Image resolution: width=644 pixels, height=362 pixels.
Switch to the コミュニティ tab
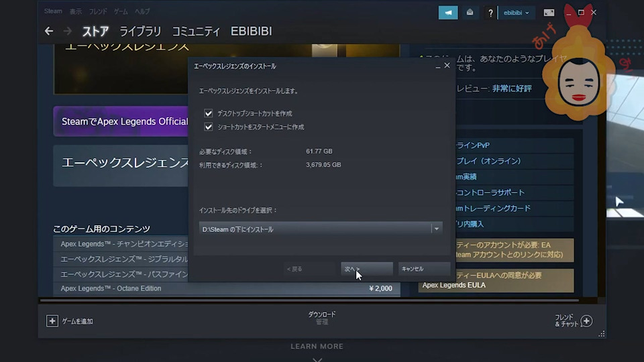click(196, 32)
